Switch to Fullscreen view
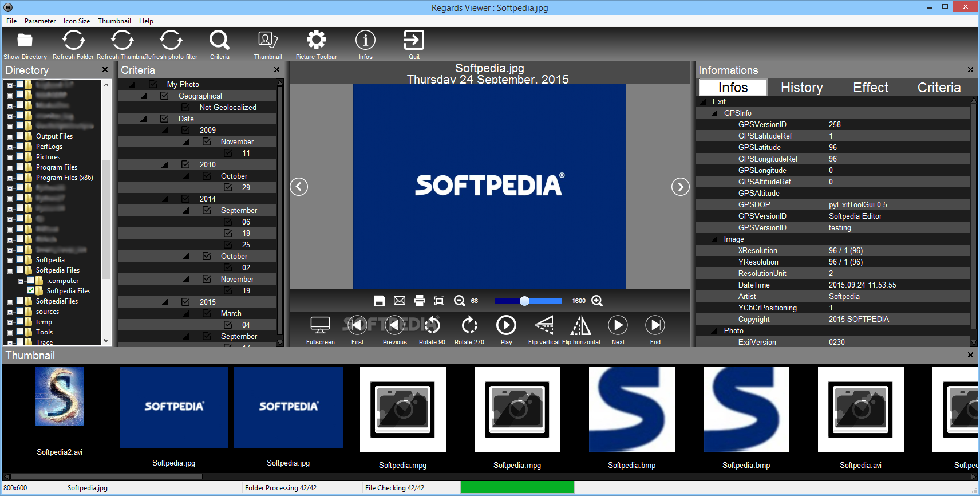 pos(320,325)
